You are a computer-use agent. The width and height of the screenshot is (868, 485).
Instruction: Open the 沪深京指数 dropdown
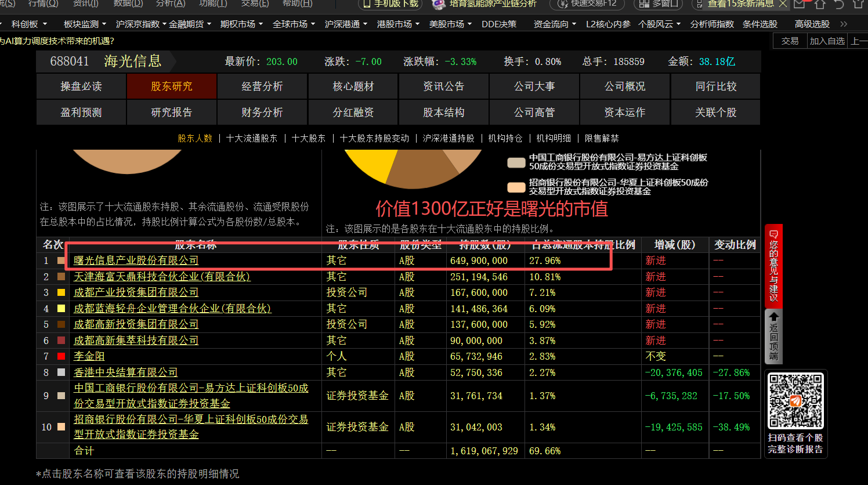pos(141,24)
